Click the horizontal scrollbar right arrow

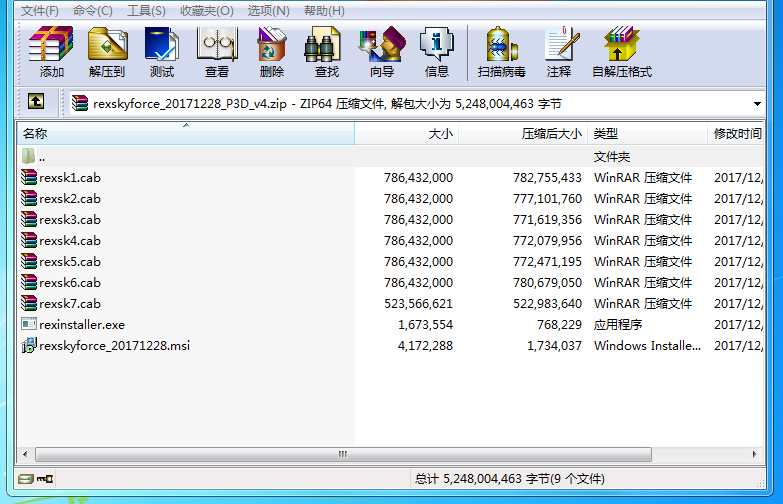pos(755,455)
